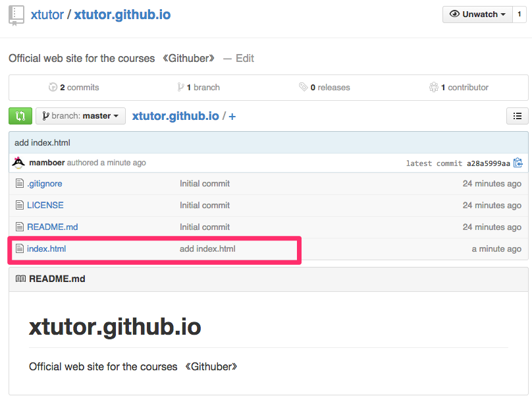Click the file icon beside index.html
The image size is (532, 396).
tap(20, 248)
